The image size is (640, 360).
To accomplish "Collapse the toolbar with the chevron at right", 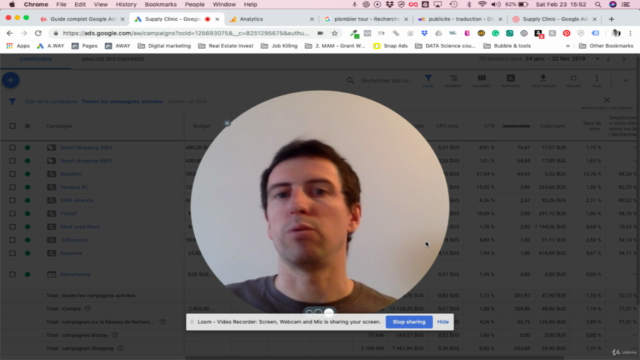I will click(626, 80).
